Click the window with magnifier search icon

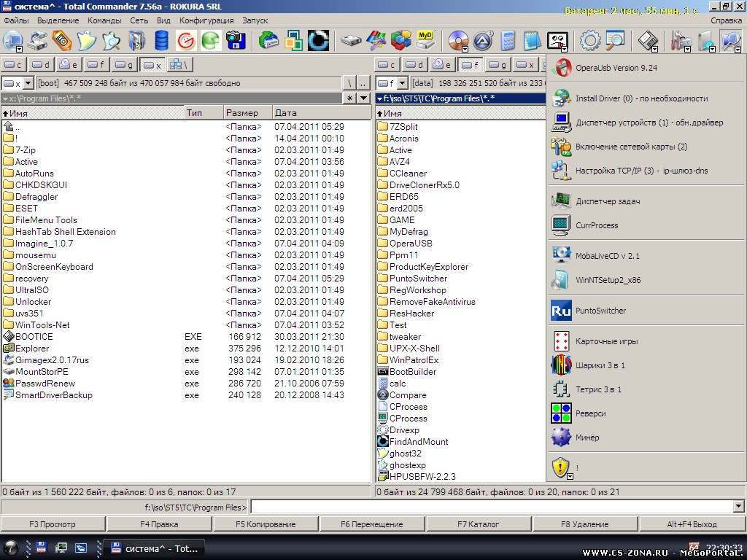click(x=615, y=41)
